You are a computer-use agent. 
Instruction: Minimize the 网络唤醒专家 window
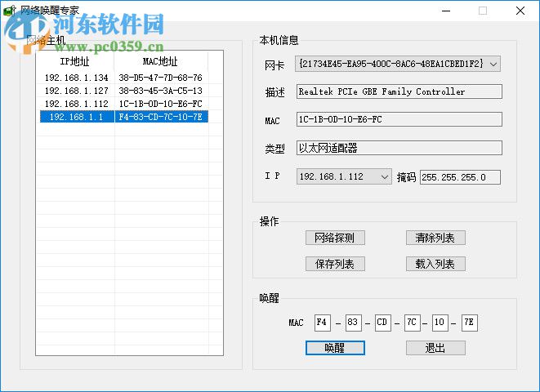click(x=446, y=11)
